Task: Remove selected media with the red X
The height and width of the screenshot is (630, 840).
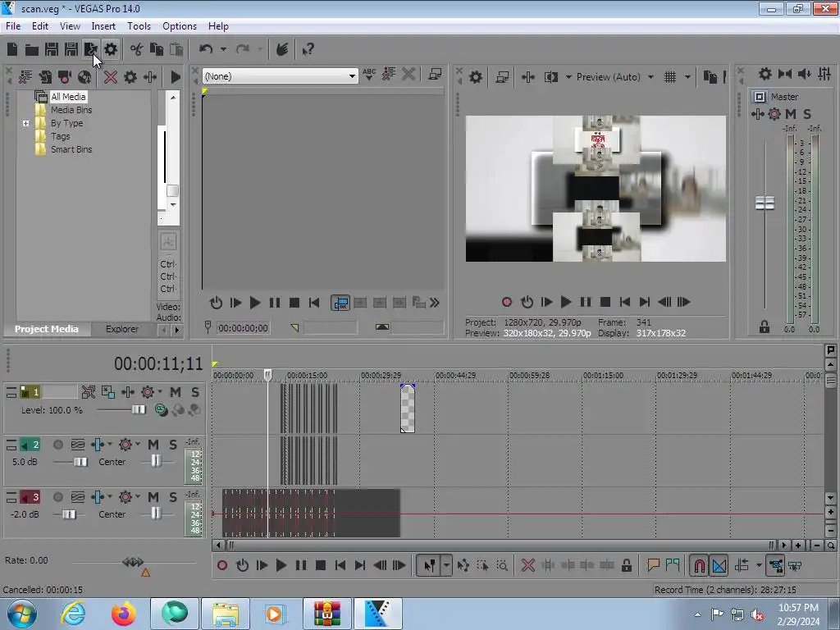Action: click(111, 77)
